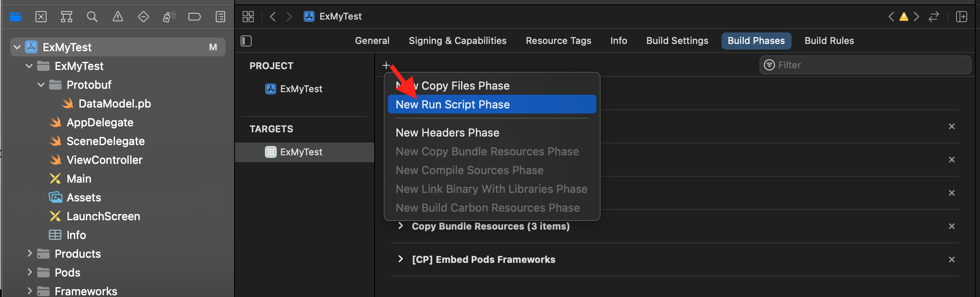980x297 pixels.
Task: Select New Headers Phase menu item
Action: [x=447, y=133]
